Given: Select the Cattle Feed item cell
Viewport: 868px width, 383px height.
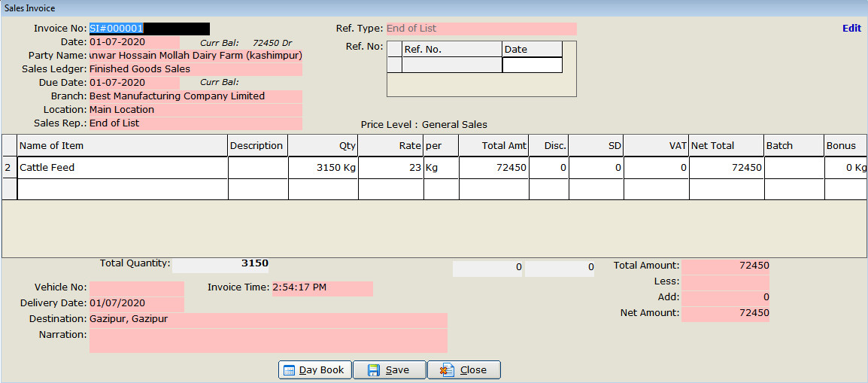Looking at the screenshot, I should click(123, 168).
